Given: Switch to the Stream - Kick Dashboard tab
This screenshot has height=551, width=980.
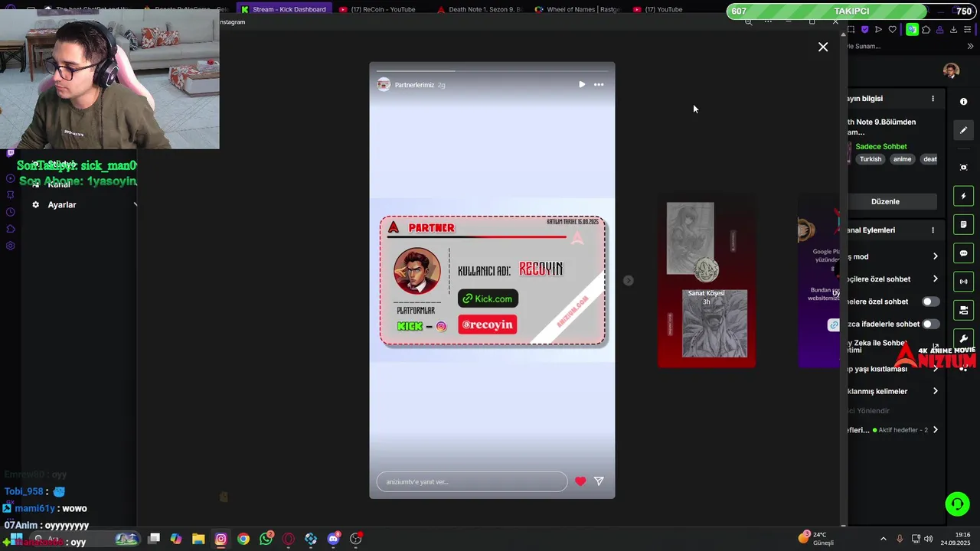Looking at the screenshot, I should tap(283, 9).
